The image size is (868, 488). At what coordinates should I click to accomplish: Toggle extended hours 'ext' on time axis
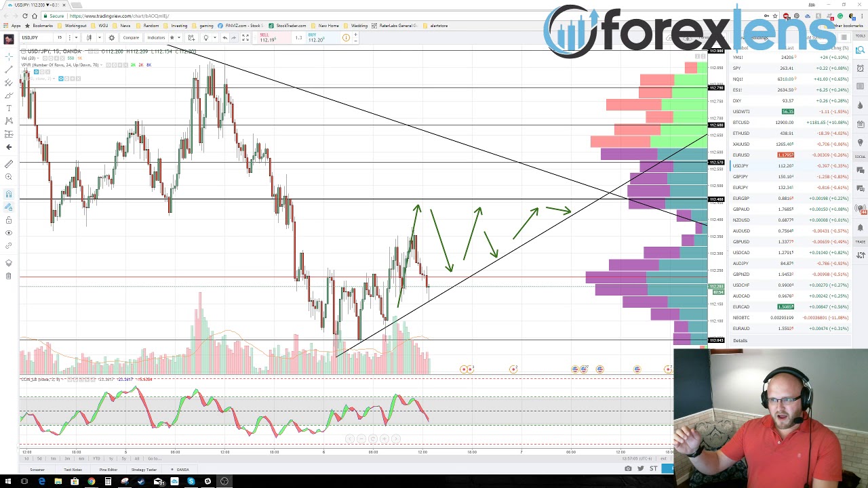click(663, 459)
